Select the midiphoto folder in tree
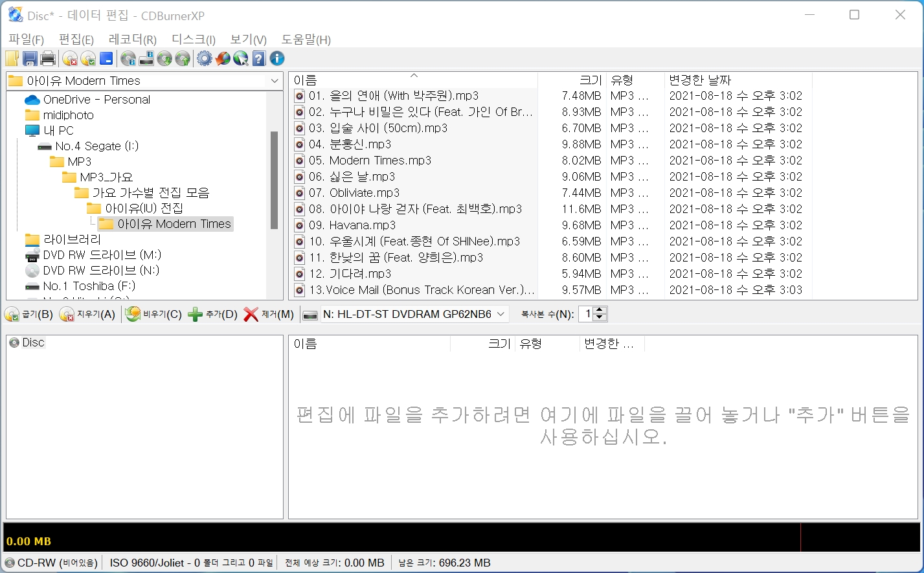The width and height of the screenshot is (924, 573). click(68, 115)
